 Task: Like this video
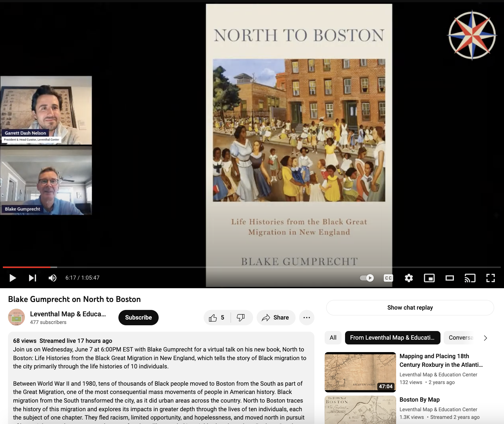click(x=217, y=318)
